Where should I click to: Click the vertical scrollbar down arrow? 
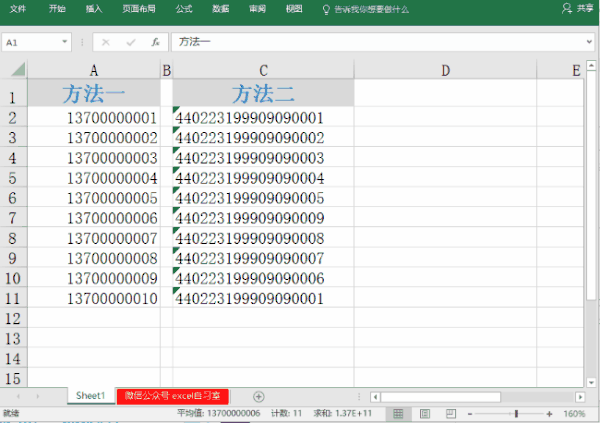(x=591, y=382)
